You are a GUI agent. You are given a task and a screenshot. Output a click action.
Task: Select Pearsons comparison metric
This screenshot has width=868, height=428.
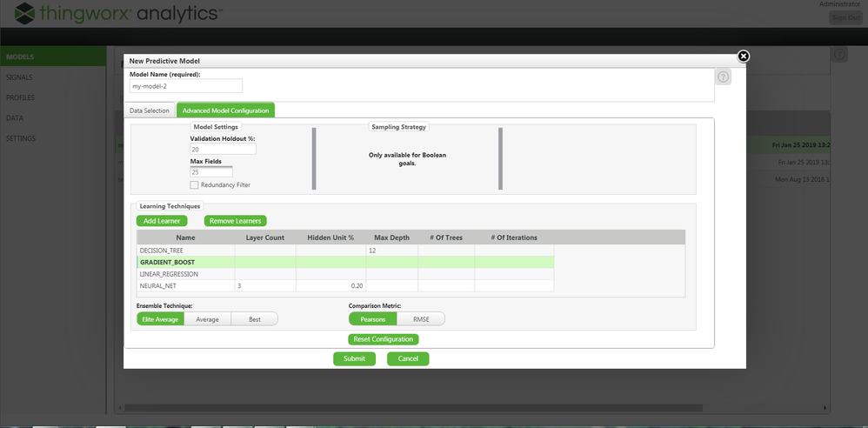[x=373, y=319]
